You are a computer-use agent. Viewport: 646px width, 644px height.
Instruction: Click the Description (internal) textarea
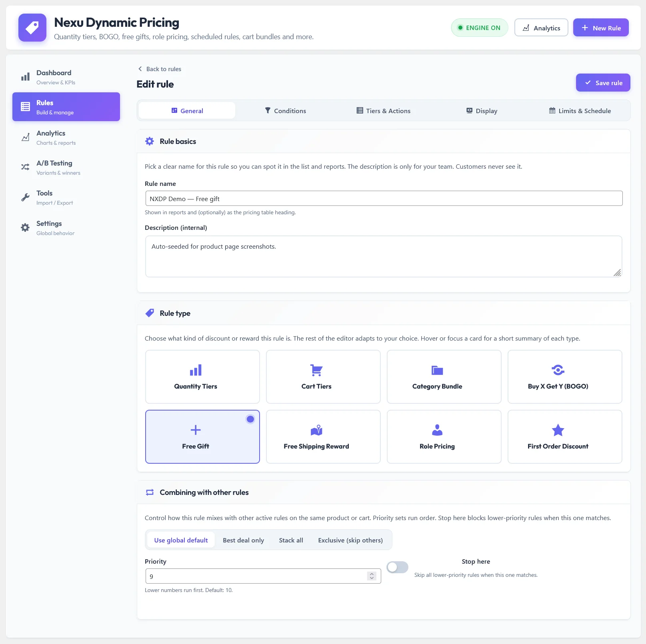tap(384, 256)
